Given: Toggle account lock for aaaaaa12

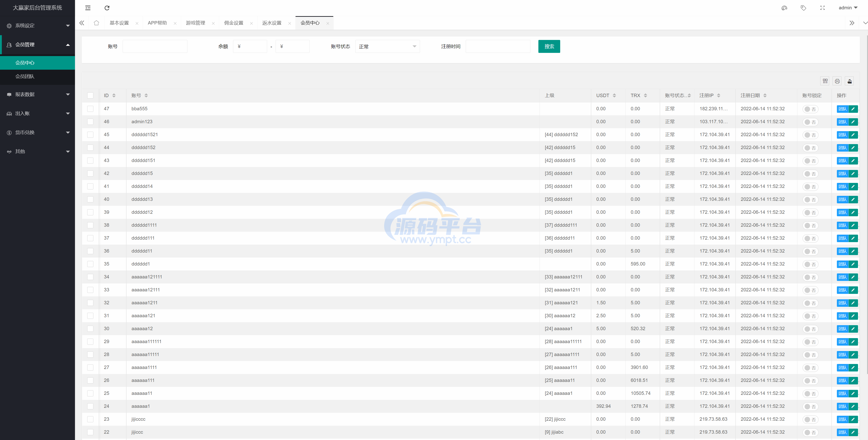Looking at the screenshot, I should [810, 329].
